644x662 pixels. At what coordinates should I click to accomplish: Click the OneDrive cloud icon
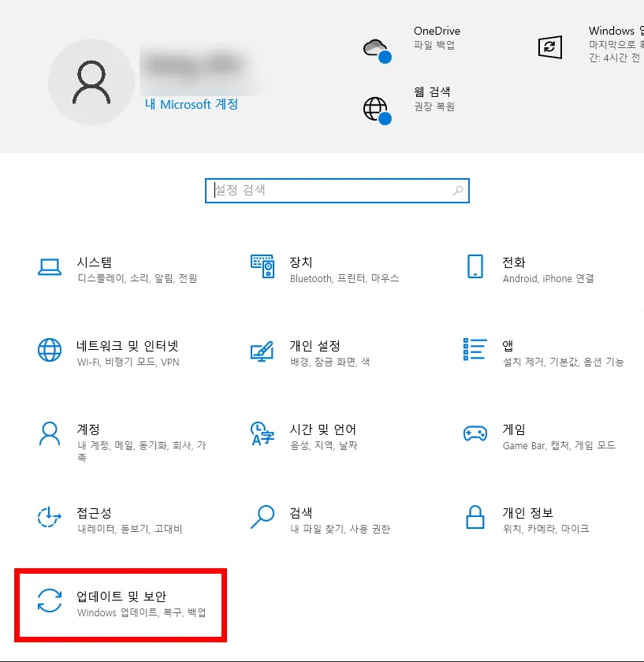pyautogui.click(x=377, y=50)
